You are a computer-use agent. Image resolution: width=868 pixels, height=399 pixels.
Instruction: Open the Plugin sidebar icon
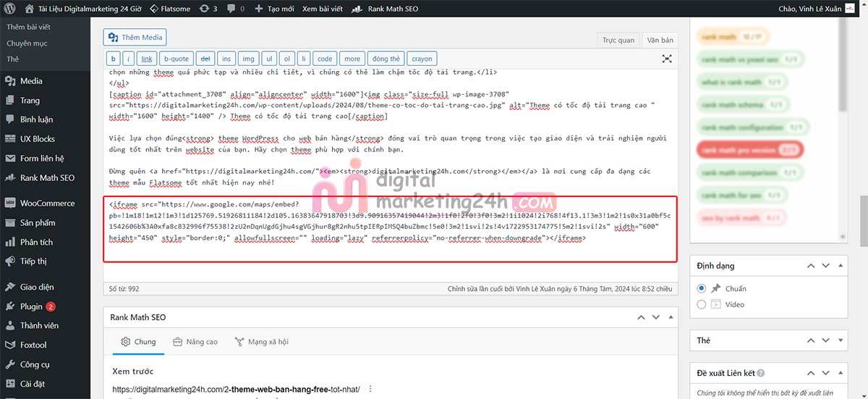10,306
